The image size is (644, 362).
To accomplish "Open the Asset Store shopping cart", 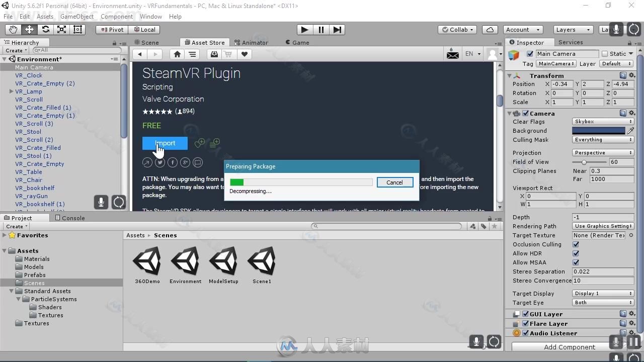I will pyautogui.click(x=229, y=54).
